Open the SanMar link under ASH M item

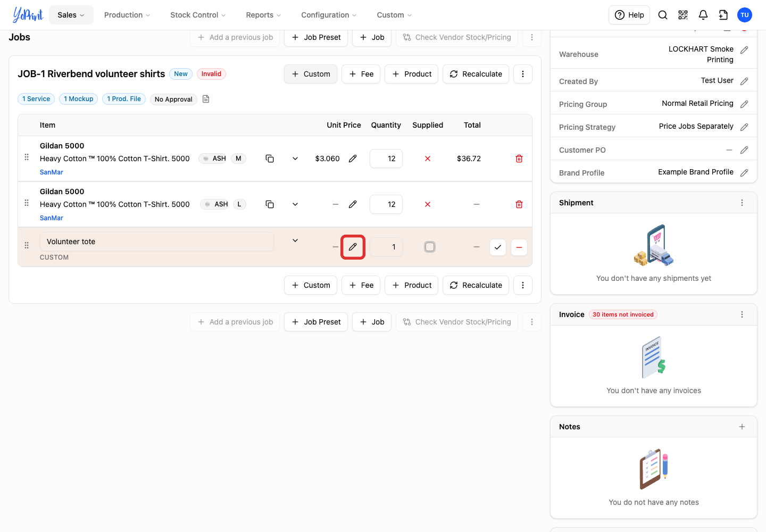(x=52, y=172)
